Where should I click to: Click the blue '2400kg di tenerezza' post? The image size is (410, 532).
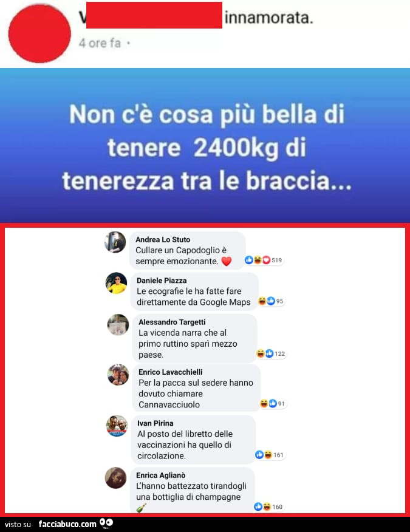tap(205, 146)
